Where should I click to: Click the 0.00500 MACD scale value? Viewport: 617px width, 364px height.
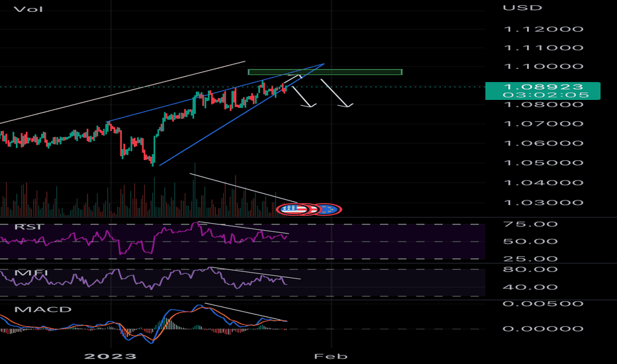(x=544, y=304)
